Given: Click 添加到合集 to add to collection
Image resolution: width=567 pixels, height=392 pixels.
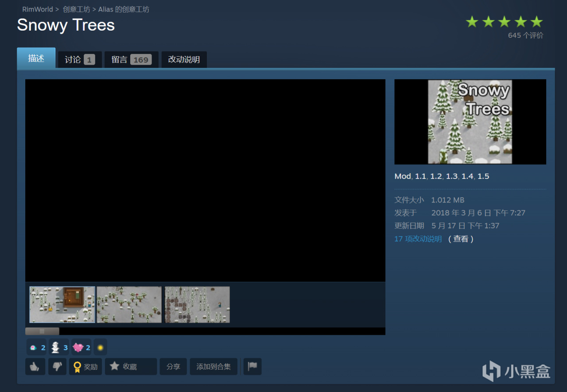Looking at the screenshot, I should click(214, 367).
